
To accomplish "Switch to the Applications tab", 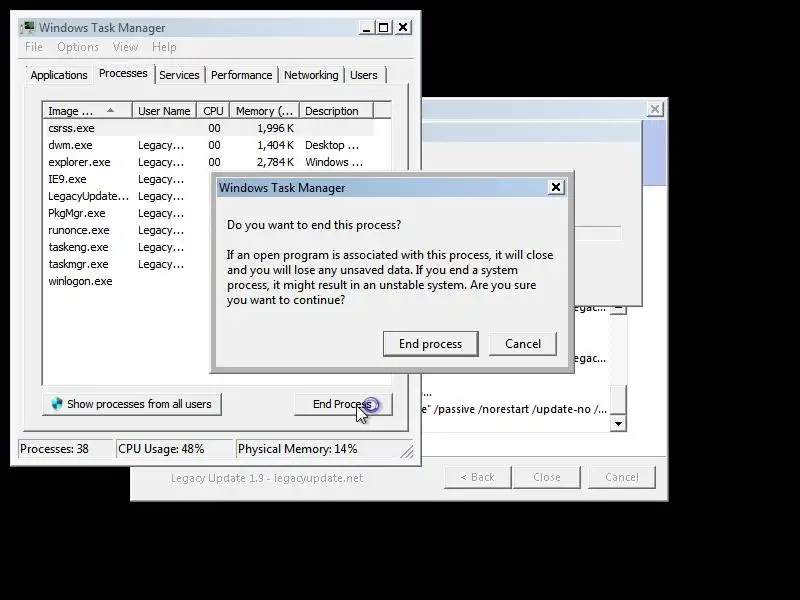I will 59,75.
